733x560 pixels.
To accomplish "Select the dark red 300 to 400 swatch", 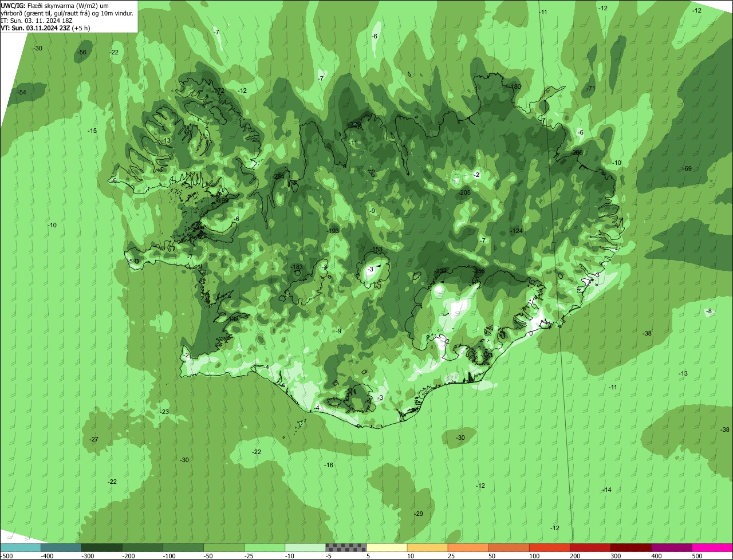I will point(630,547).
